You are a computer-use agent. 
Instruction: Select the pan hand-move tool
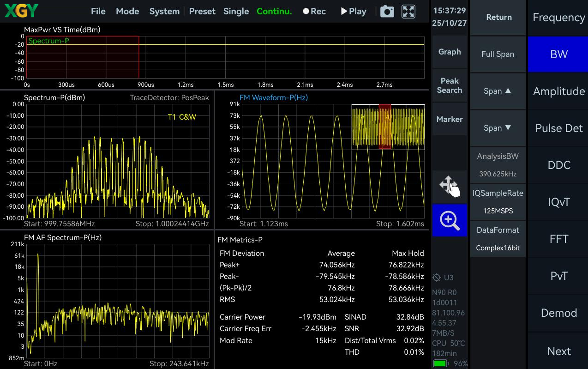point(450,186)
